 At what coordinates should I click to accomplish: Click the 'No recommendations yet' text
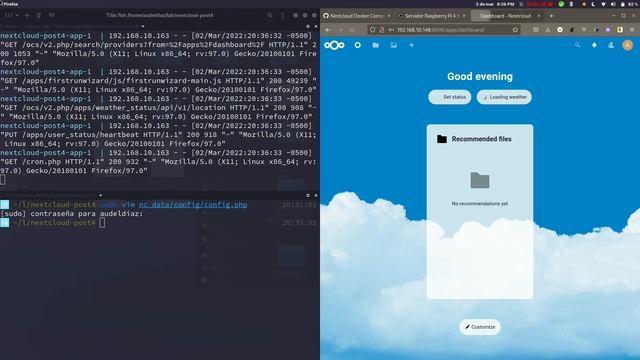click(480, 203)
